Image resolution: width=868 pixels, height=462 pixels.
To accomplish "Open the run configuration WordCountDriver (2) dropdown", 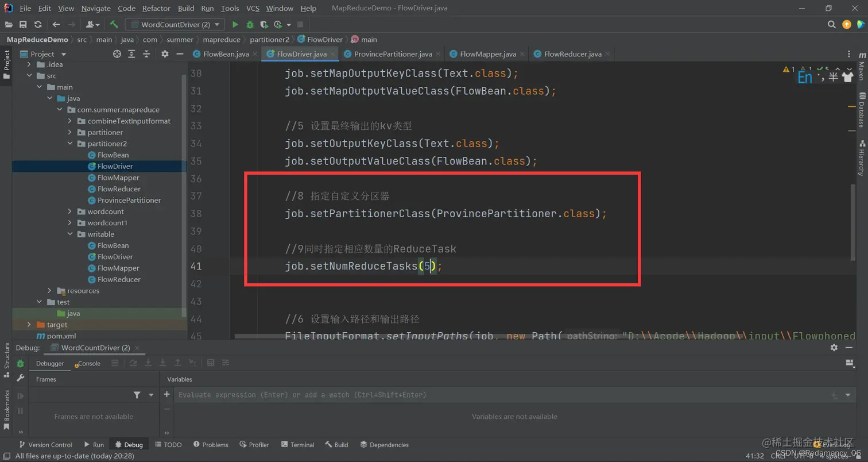I will click(175, 24).
